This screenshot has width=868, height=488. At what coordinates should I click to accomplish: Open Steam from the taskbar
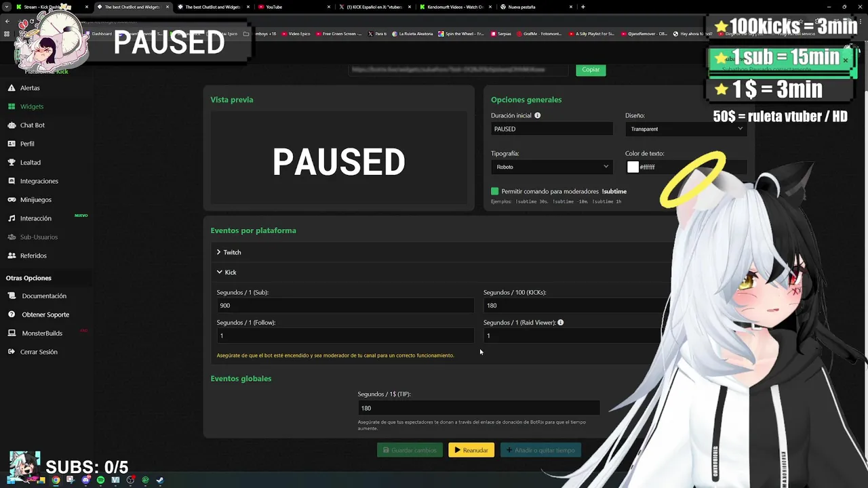tap(160, 480)
